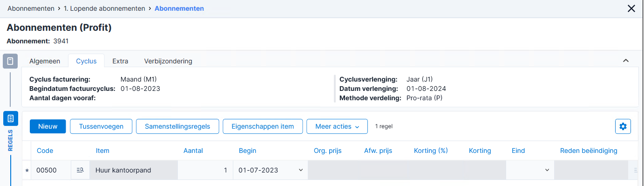Click the Aantal field with value 1
The width and height of the screenshot is (644, 186).
(x=205, y=170)
